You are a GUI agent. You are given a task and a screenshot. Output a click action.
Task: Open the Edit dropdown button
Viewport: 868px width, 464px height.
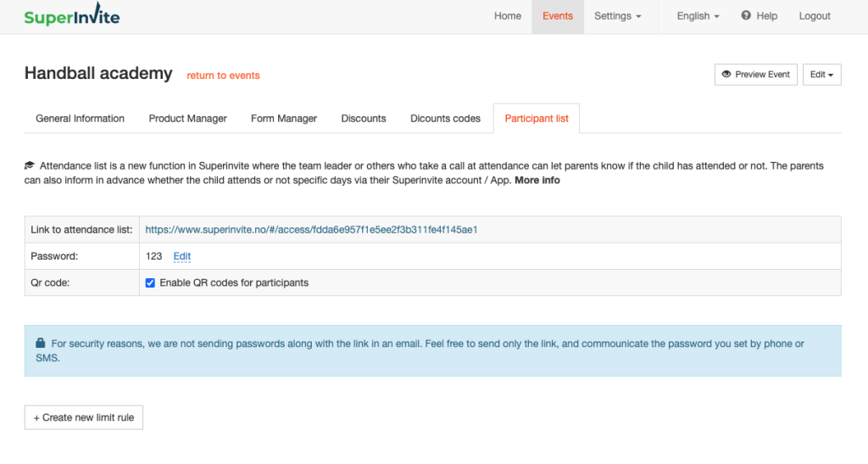point(821,75)
